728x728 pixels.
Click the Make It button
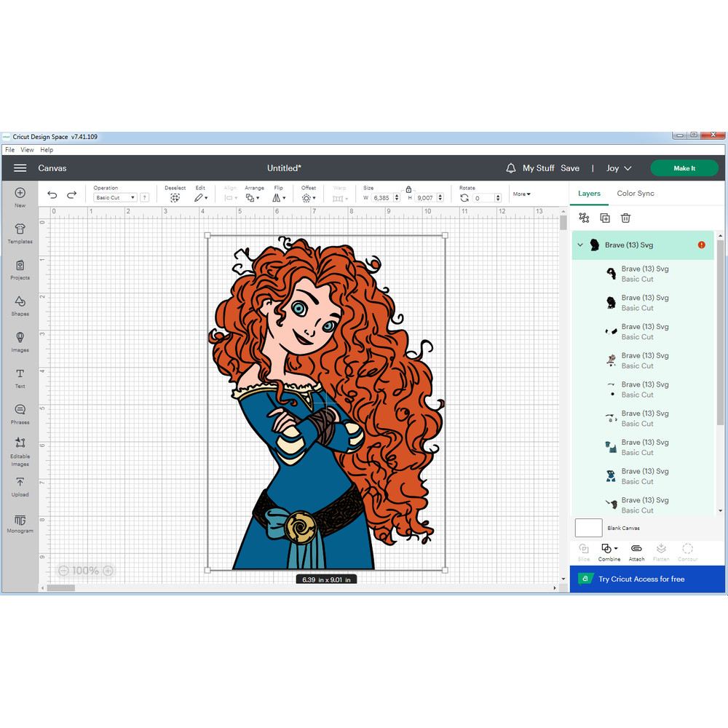coord(684,167)
